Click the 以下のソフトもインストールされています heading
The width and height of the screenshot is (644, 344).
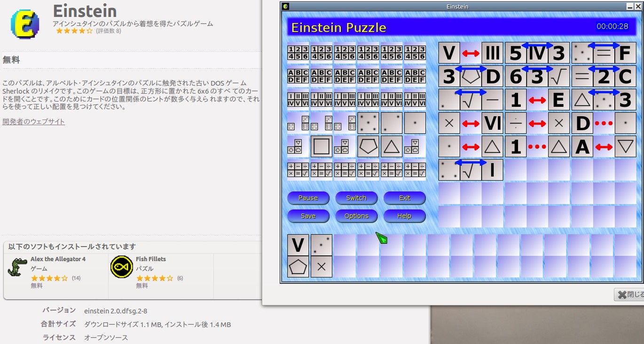[72, 247]
